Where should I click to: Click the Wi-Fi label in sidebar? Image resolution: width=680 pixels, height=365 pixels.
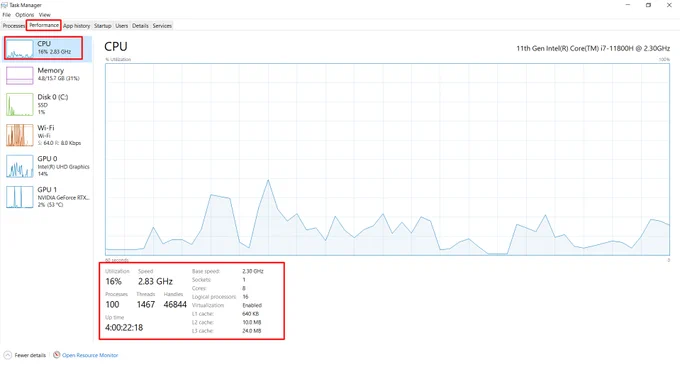point(46,128)
